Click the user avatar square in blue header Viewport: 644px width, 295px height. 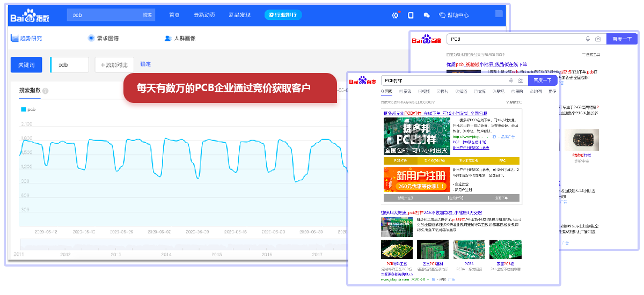[x=499, y=14]
